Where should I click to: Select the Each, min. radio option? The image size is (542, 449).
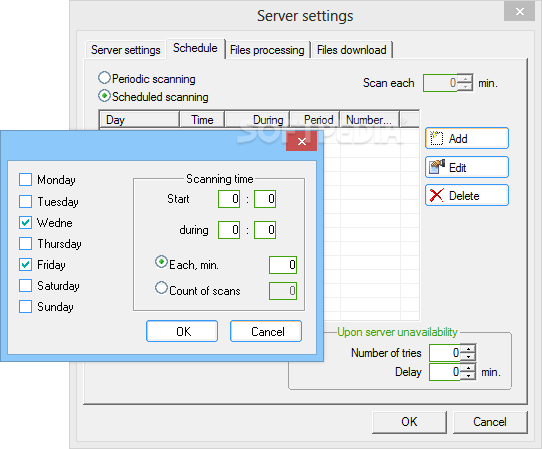161,262
